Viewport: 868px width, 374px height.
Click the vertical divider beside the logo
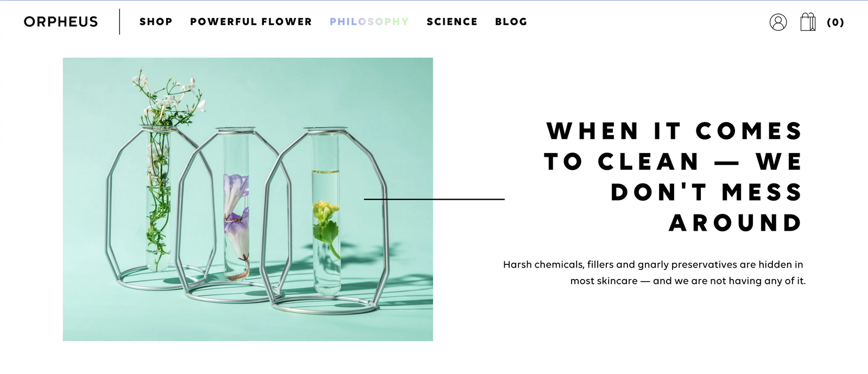[119, 22]
